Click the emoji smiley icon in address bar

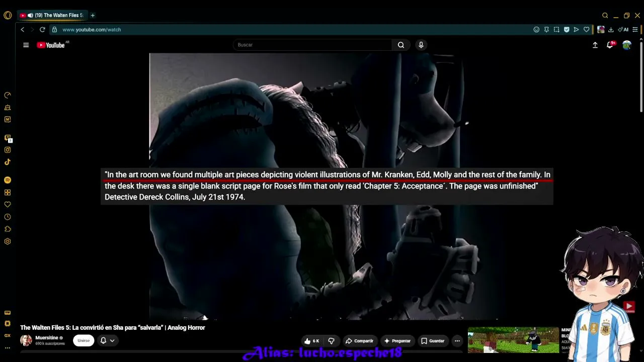[536, 30]
